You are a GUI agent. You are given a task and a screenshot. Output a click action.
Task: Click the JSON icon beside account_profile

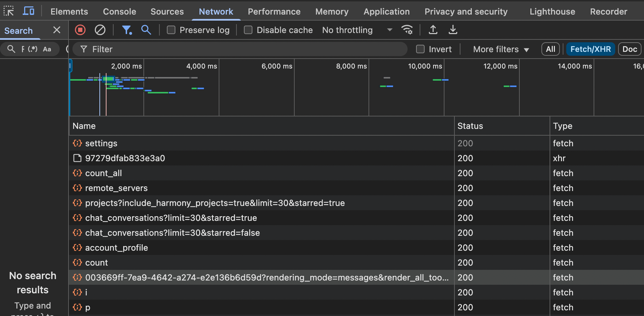(x=77, y=247)
